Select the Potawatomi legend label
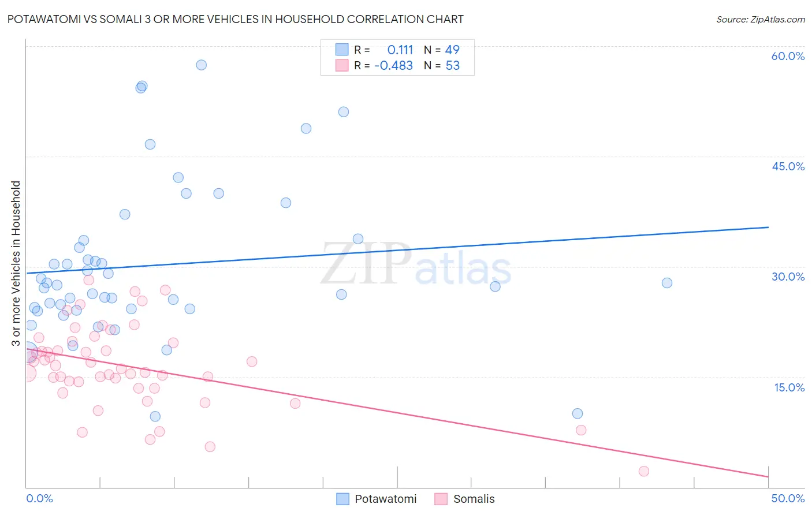Viewport: 812px width, 515px height. click(x=386, y=499)
